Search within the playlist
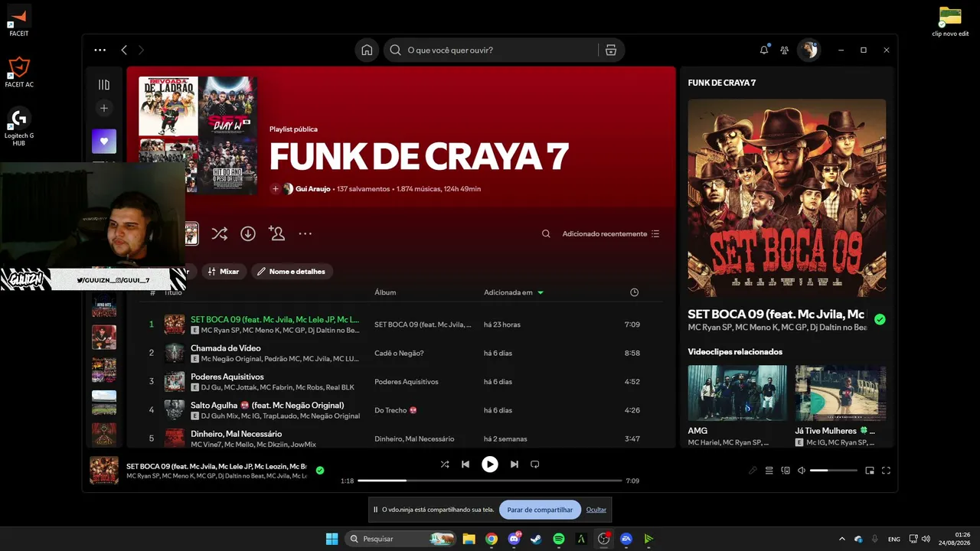 546,233
